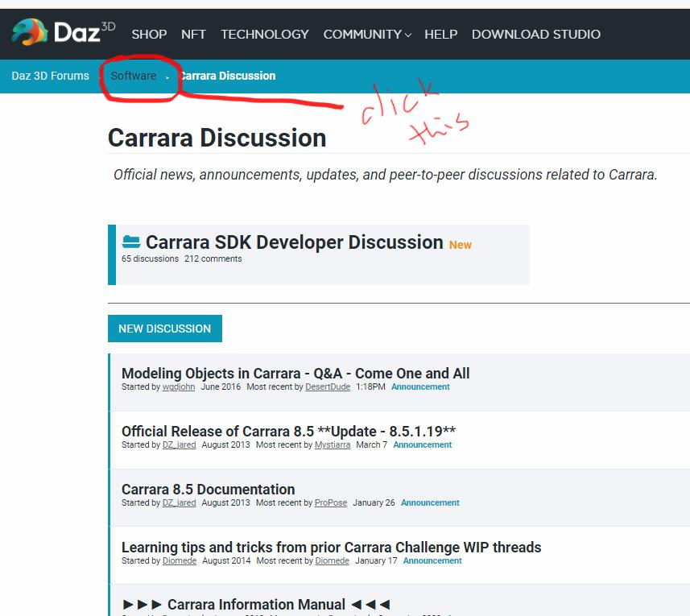690x616 pixels.
Task: Click 'June 2016' date text
Action: (x=221, y=387)
